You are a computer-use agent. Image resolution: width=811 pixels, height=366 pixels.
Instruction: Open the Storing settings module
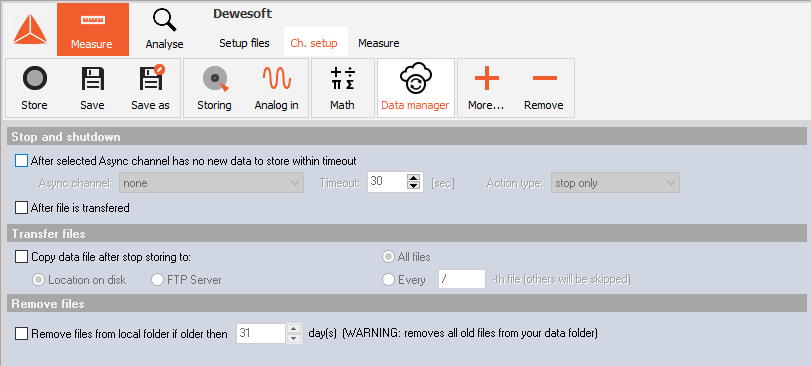pos(214,88)
